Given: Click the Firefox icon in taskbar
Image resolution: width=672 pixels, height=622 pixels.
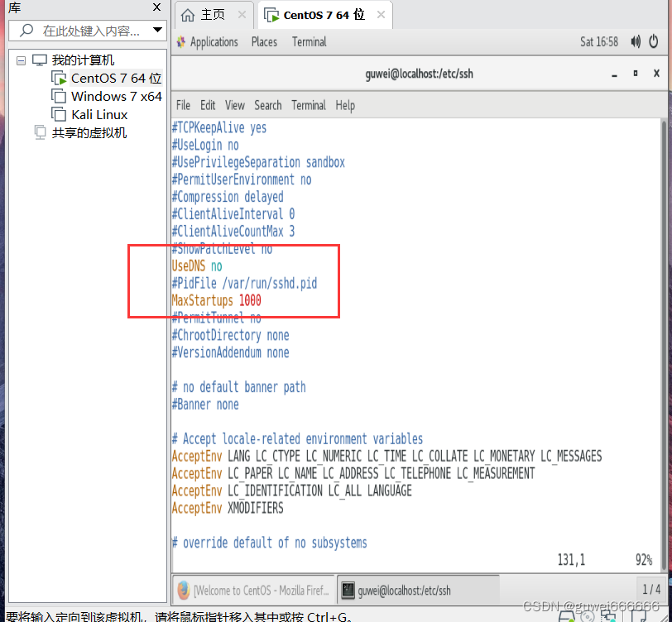Looking at the screenshot, I should click(184, 591).
